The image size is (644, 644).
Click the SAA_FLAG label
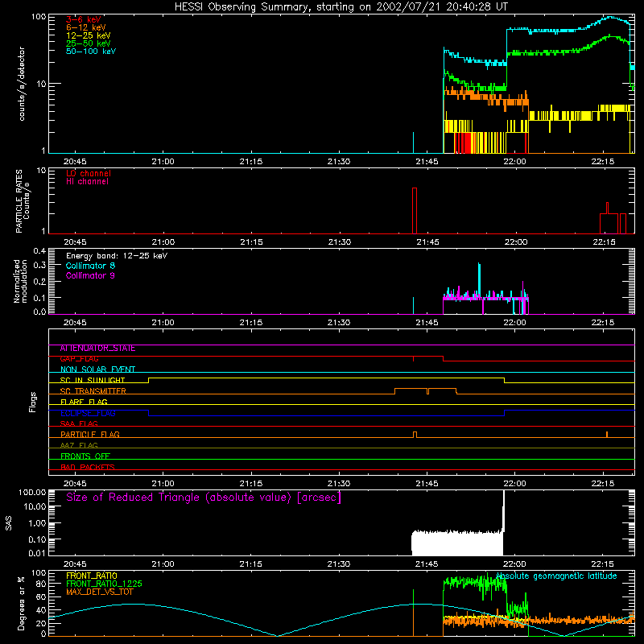point(79,423)
